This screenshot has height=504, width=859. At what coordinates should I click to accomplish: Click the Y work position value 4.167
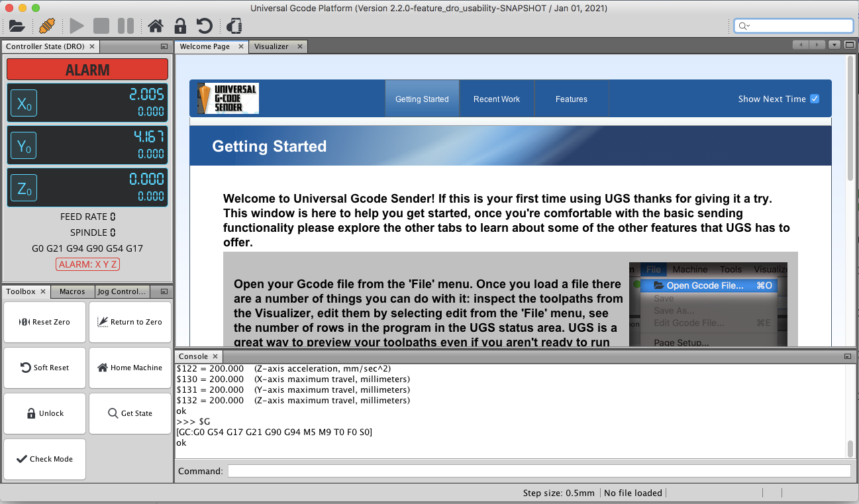(148, 137)
